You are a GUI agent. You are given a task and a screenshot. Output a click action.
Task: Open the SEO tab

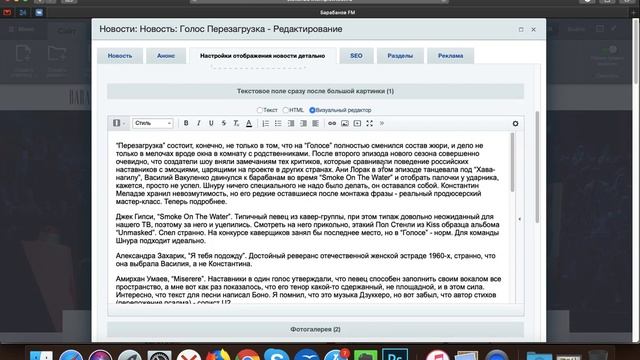pyautogui.click(x=356, y=56)
